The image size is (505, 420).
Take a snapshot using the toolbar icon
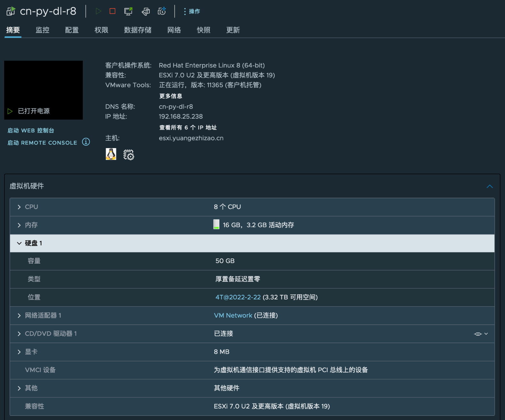pyautogui.click(x=162, y=11)
